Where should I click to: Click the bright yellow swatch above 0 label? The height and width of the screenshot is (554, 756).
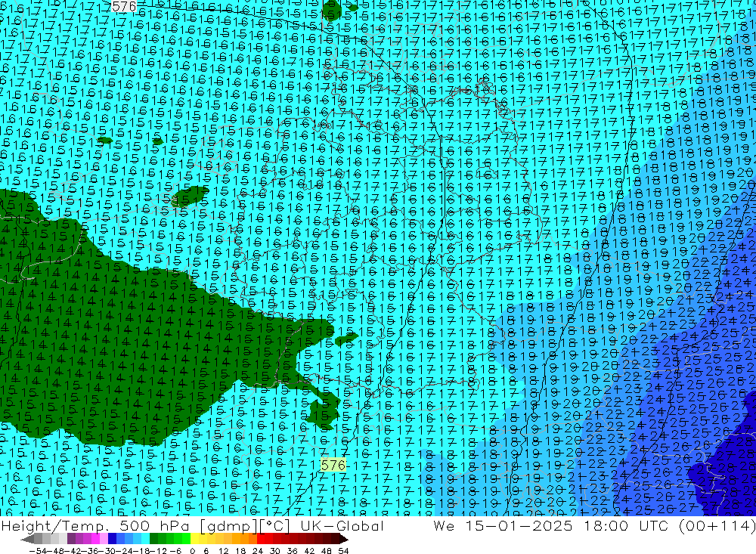195,539
